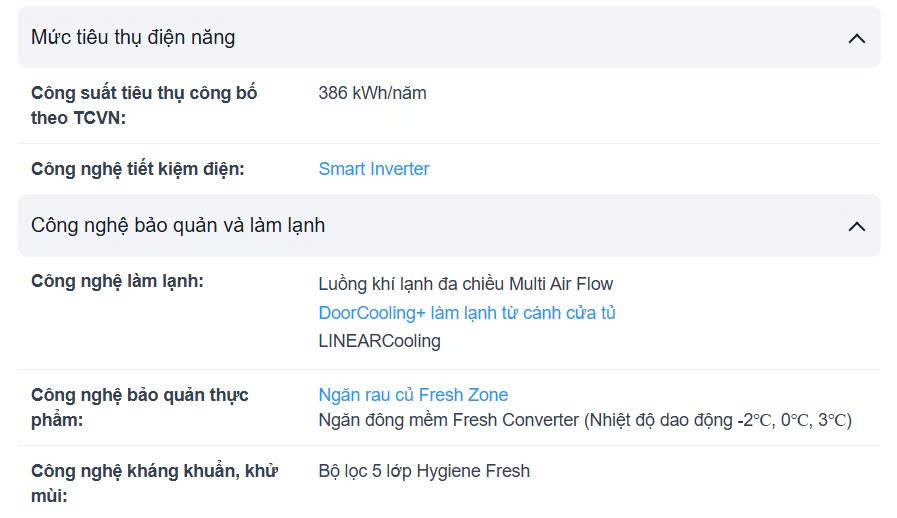Click the Ngăn đông mềm Fresh Converter text
897x518 pixels.
[449, 420]
